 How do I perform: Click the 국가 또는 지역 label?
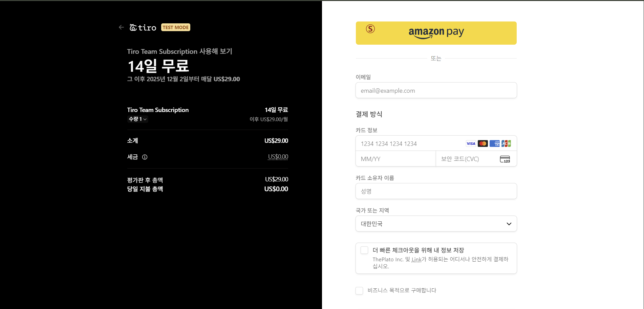click(x=372, y=211)
